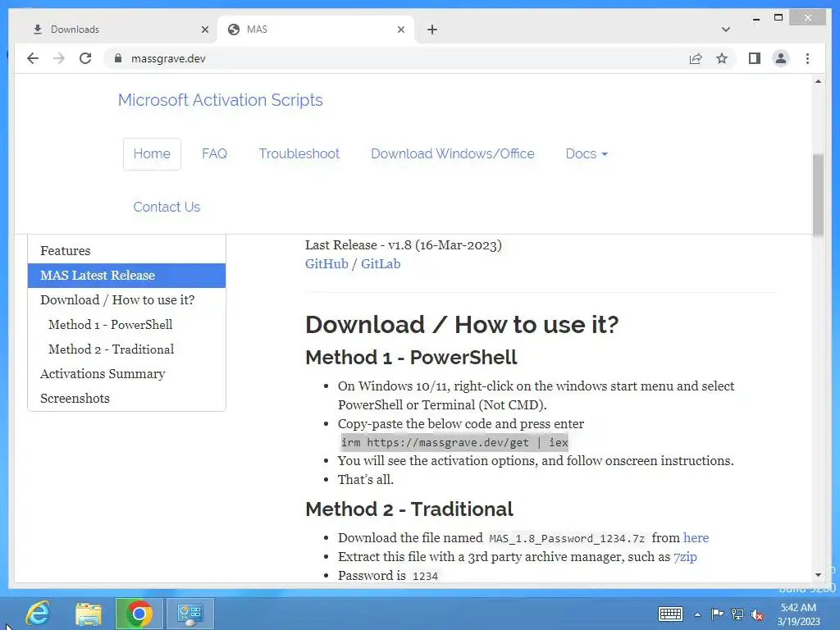840x630 pixels.
Task: Click the password code 1234
Action: click(x=426, y=576)
